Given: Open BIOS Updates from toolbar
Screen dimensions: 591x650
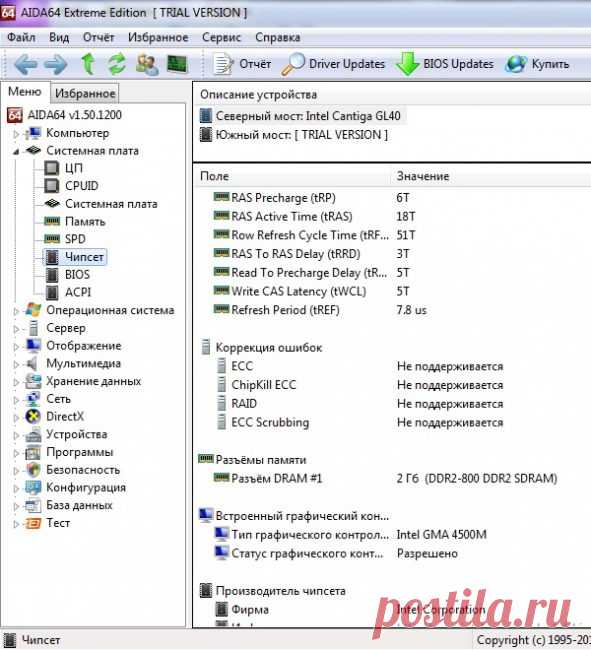Looking at the screenshot, I should [445, 64].
